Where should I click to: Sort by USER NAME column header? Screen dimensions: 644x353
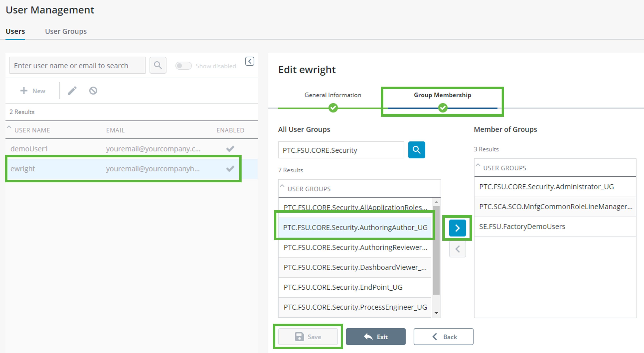point(32,130)
